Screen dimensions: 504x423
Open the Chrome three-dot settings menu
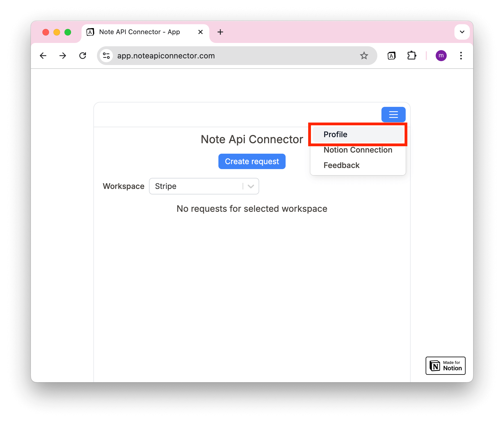coord(461,56)
